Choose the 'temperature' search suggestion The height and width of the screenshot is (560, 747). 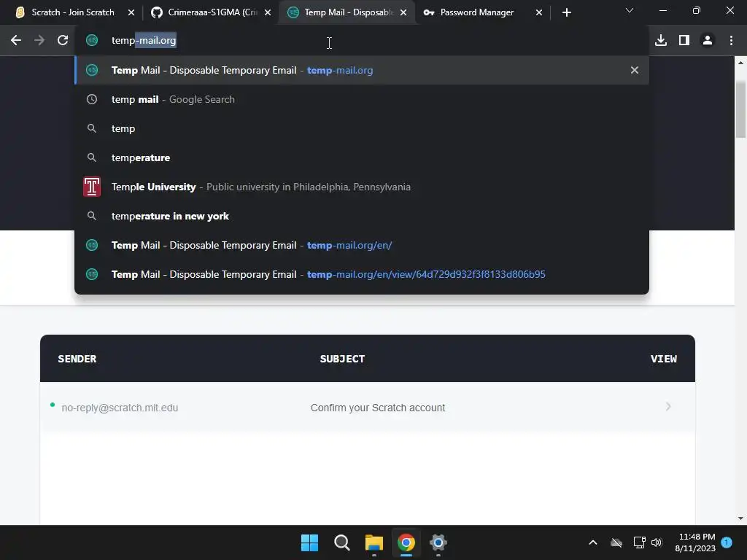click(362, 157)
